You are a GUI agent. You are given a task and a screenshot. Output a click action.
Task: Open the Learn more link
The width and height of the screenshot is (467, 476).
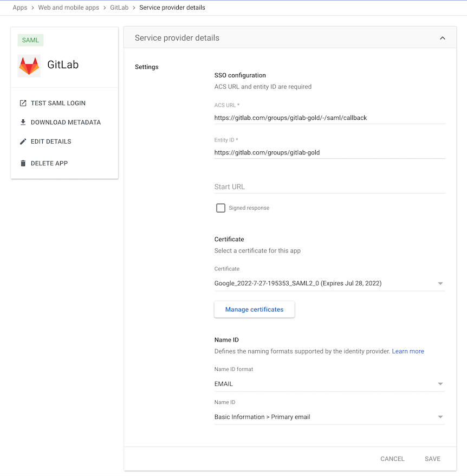pyautogui.click(x=408, y=351)
